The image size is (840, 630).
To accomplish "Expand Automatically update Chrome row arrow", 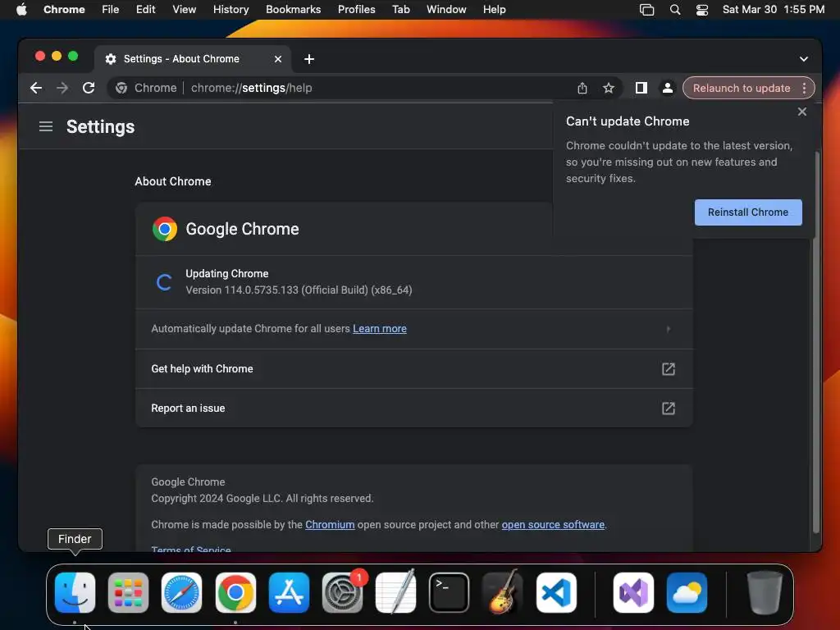I will tap(668, 329).
